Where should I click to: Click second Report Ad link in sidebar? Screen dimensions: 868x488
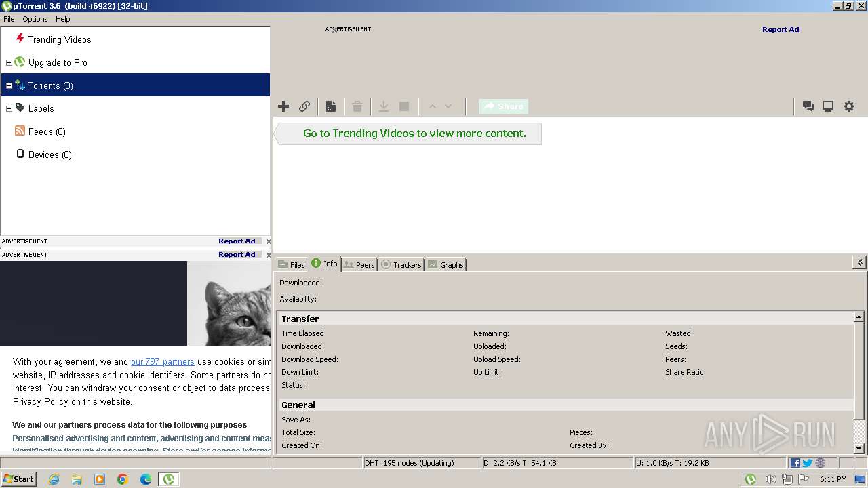(237, 254)
